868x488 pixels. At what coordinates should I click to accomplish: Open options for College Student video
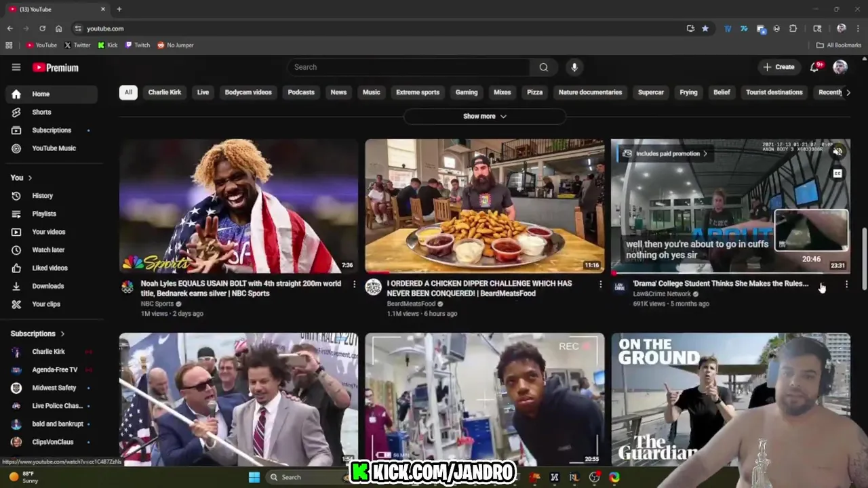pyautogui.click(x=846, y=284)
